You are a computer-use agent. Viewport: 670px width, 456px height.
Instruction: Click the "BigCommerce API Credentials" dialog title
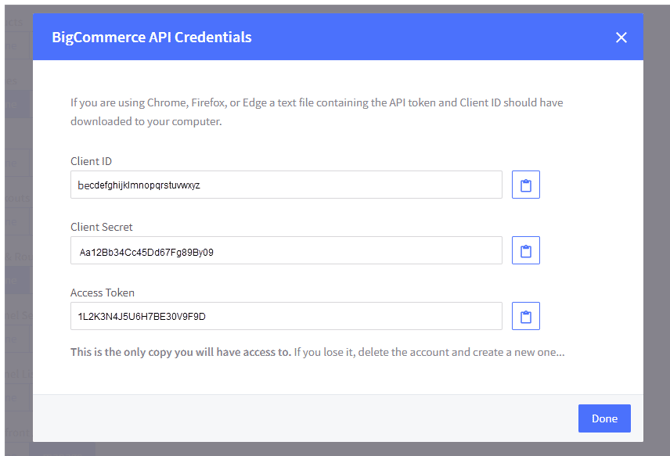(x=151, y=38)
